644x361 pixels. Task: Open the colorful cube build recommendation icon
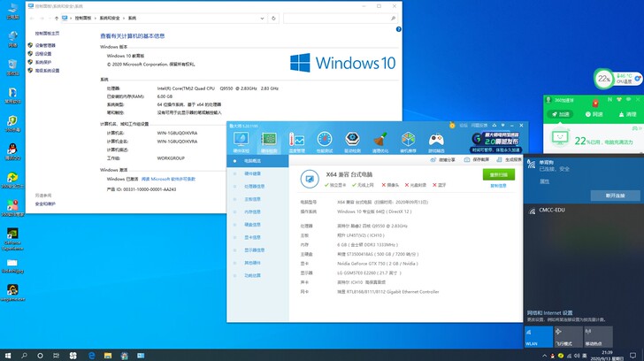[x=408, y=142]
